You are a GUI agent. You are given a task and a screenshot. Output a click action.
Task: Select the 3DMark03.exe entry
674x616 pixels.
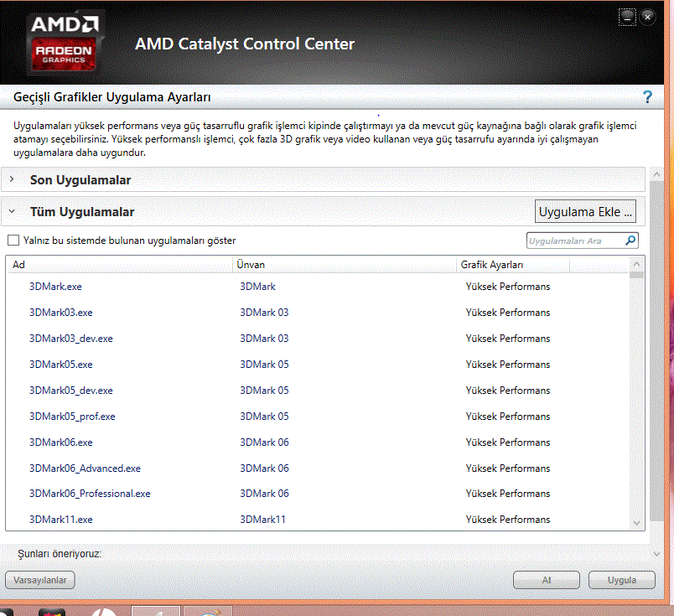pos(60,313)
